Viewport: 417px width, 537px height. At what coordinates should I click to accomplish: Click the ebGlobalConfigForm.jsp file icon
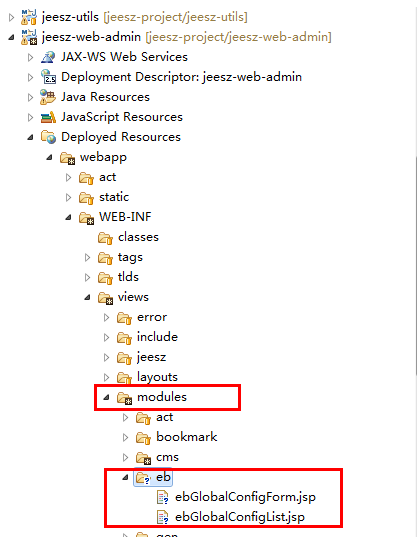tap(163, 497)
